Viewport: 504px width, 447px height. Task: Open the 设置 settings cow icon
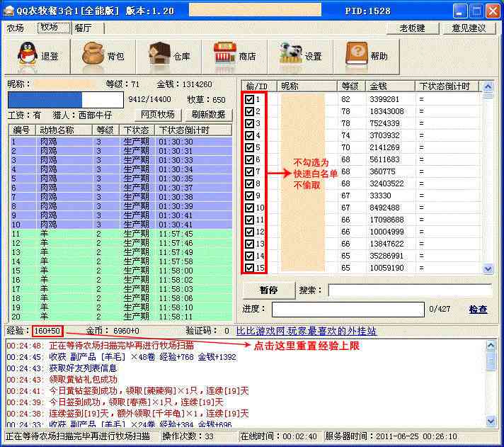click(291, 55)
